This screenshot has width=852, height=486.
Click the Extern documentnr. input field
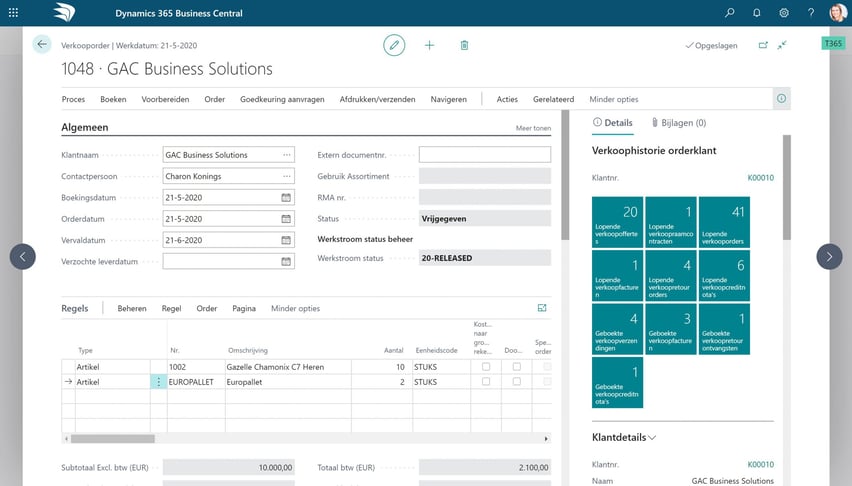pyautogui.click(x=485, y=154)
